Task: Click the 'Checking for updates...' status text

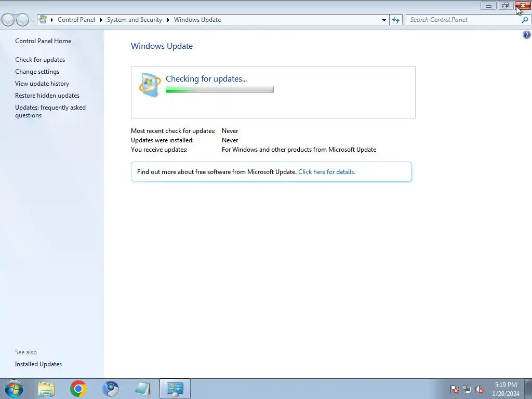Action: point(206,79)
